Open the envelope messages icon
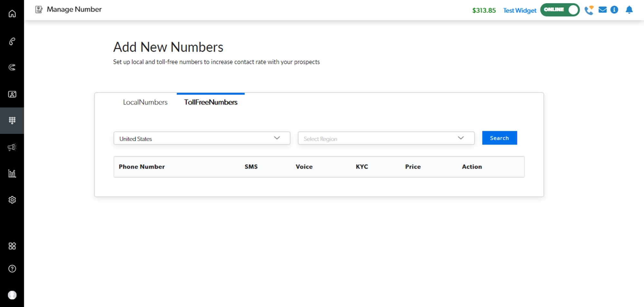This screenshot has height=307, width=644. 602,10
